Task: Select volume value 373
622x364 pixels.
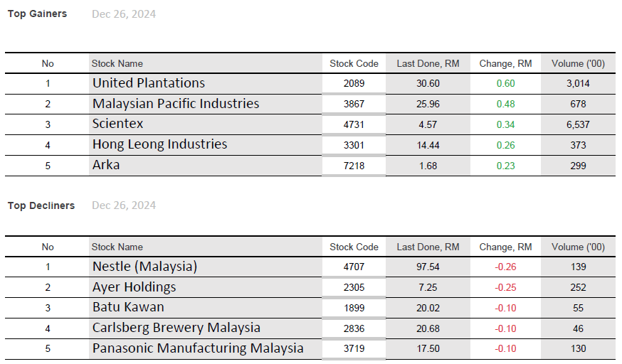Action: point(578,145)
